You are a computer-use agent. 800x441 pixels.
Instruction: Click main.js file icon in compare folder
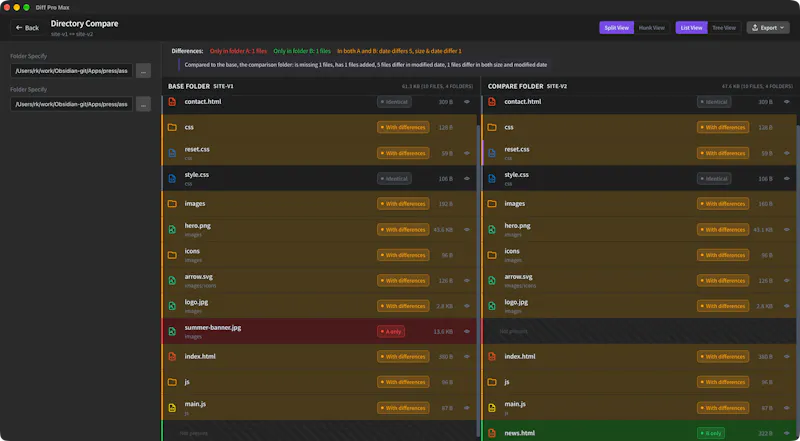(x=492, y=407)
